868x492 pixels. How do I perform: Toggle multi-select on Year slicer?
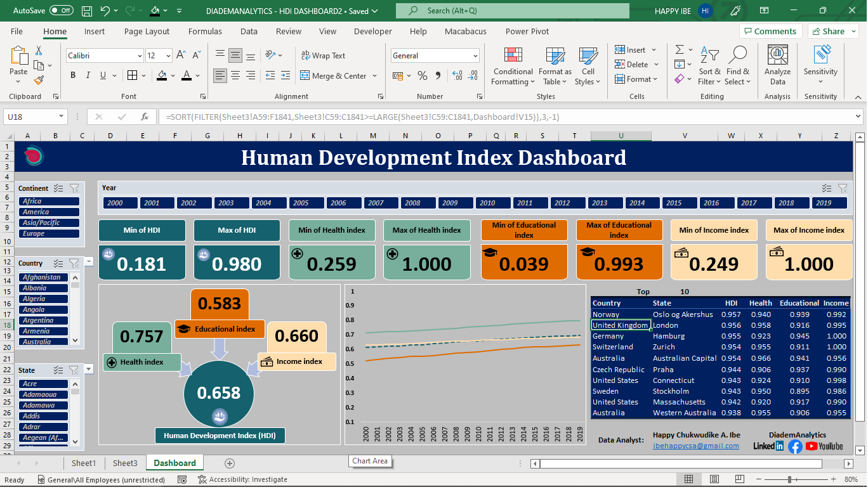[827, 188]
